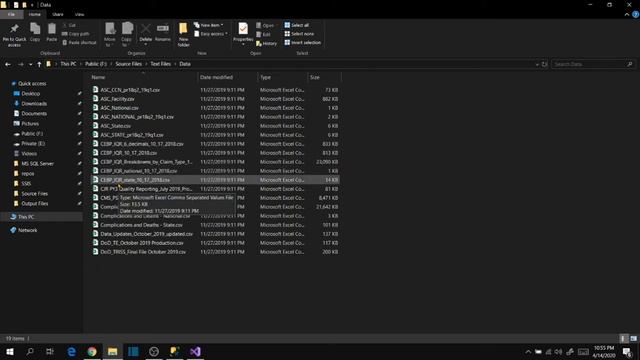Click the Paste ribbon icon

tap(51, 32)
